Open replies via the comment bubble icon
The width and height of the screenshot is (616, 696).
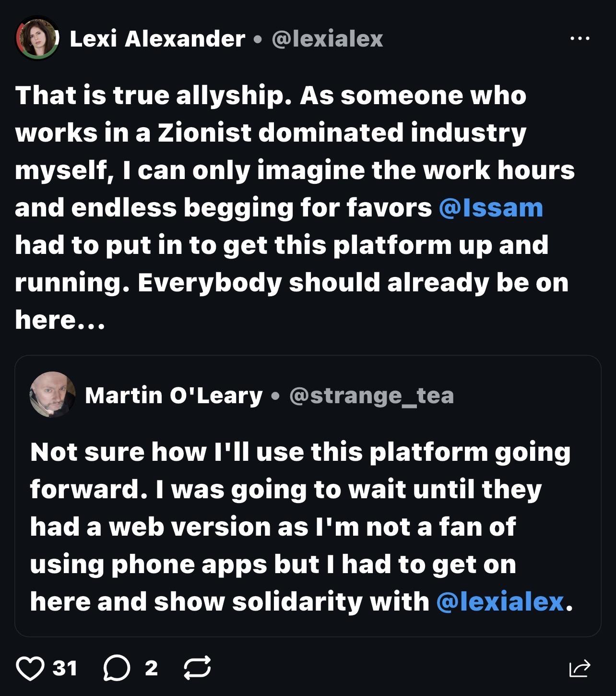tap(117, 668)
